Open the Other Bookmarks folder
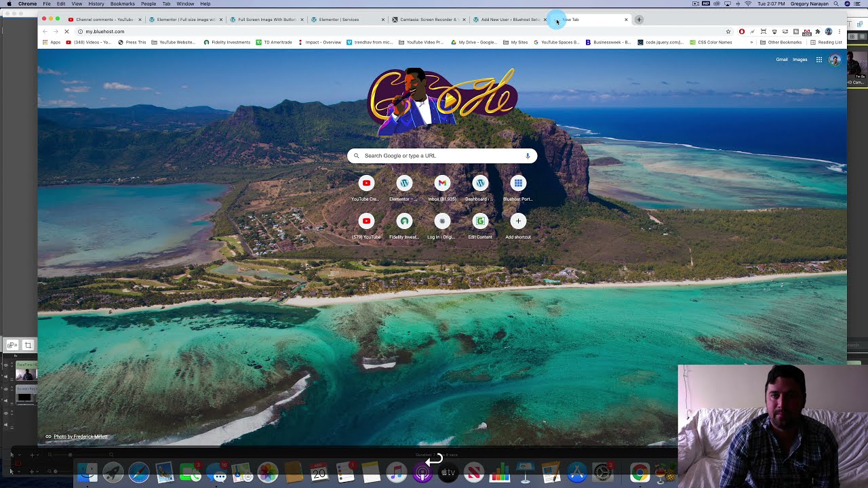This screenshot has height=488, width=868. (781, 42)
